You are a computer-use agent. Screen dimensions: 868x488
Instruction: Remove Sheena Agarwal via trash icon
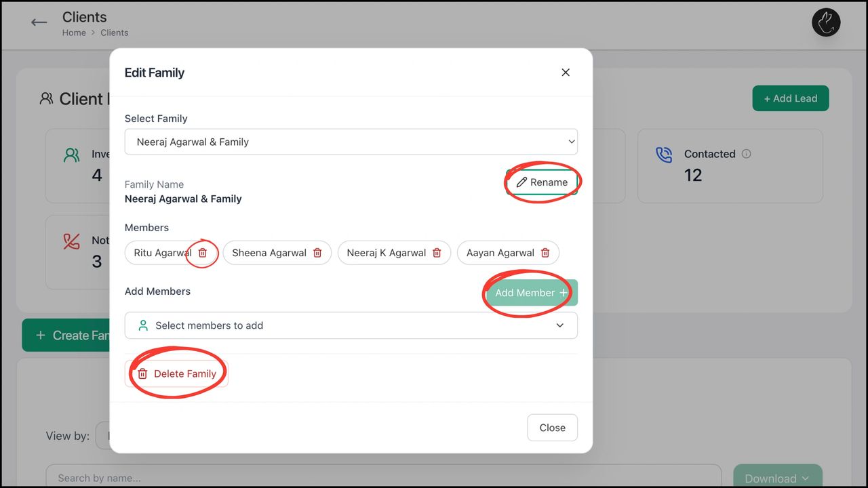click(x=317, y=253)
